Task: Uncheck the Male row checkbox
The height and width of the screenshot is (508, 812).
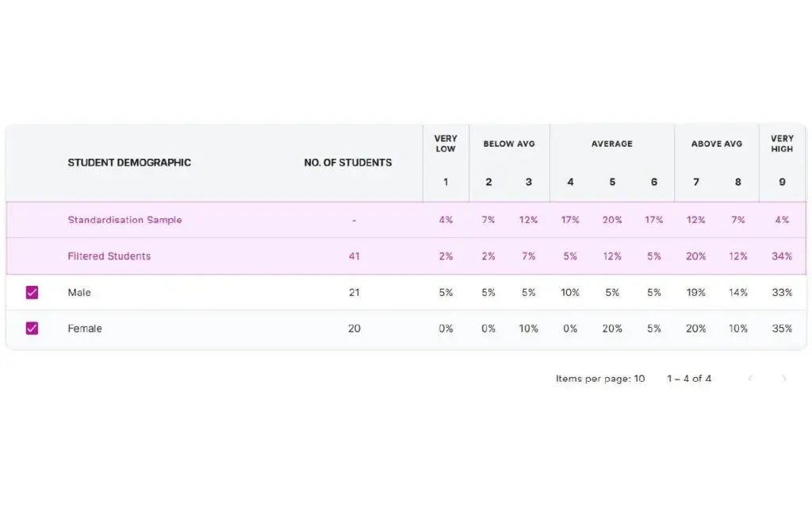Action: [32, 292]
